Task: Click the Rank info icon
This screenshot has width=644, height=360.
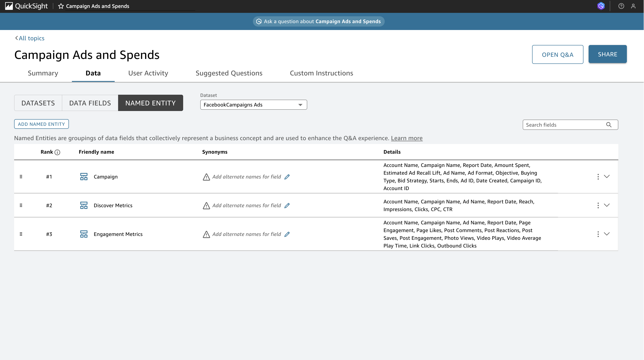Action: click(57, 152)
